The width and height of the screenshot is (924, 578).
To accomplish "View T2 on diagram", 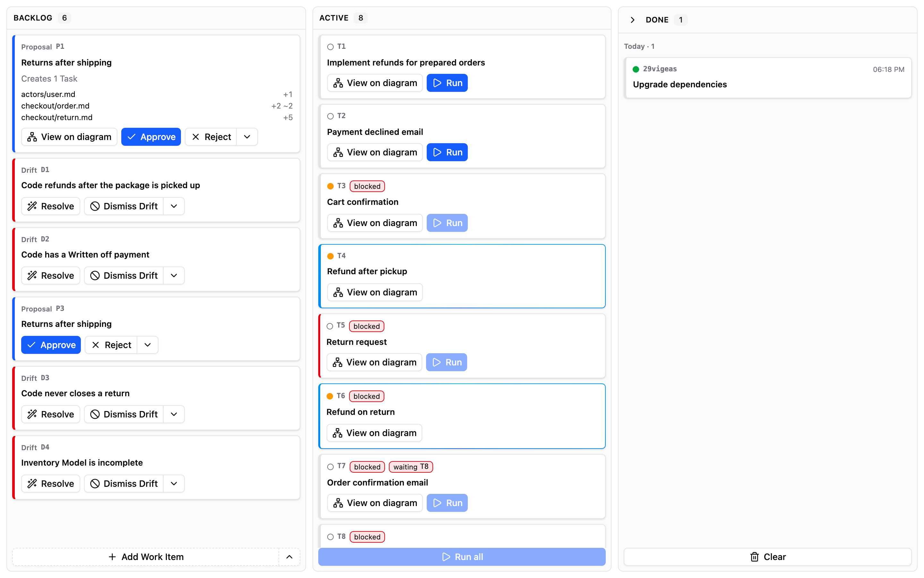I will pos(374,152).
